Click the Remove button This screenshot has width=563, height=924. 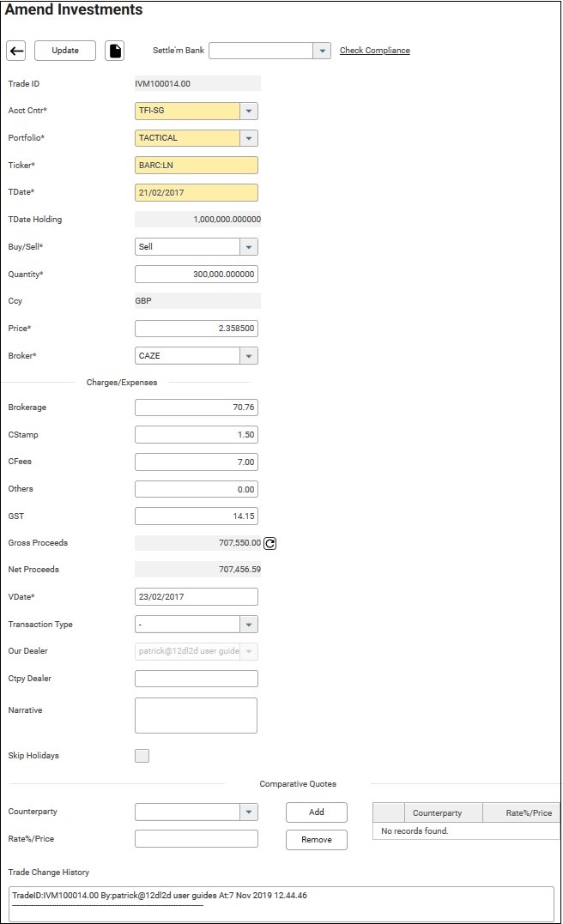[x=316, y=839]
